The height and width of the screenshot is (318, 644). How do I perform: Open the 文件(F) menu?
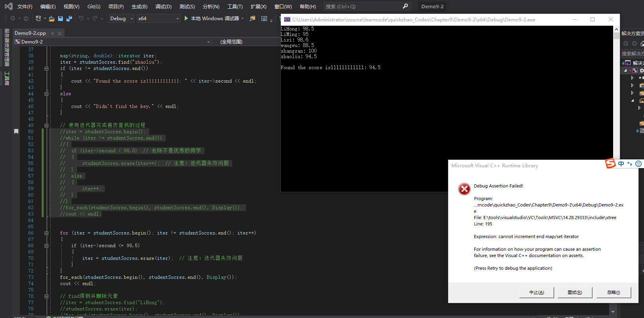point(25,7)
